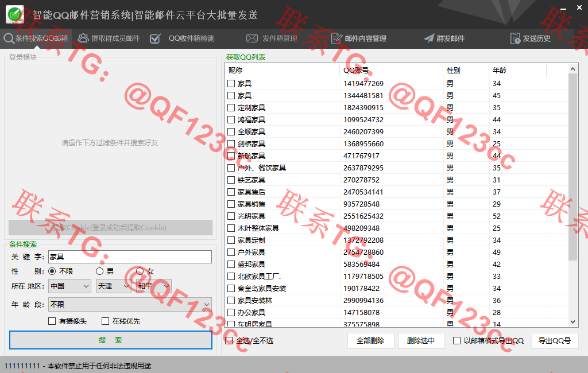588x373 pixels.
Task: Click the QQ账号 column header
Action: point(392,70)
